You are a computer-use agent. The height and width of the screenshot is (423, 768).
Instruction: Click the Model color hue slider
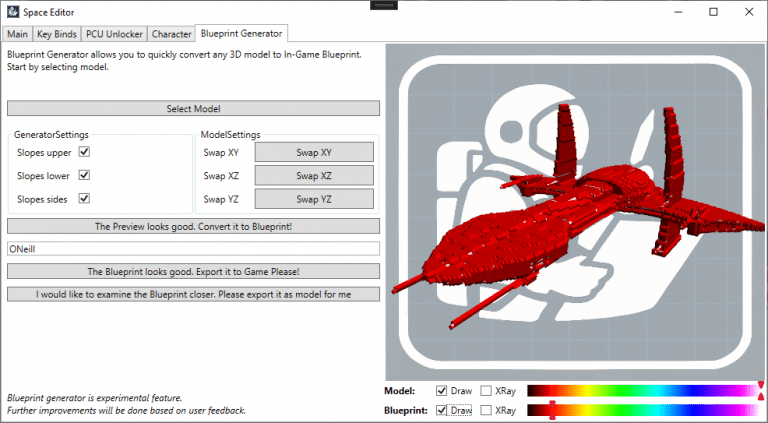coord(645,391)
